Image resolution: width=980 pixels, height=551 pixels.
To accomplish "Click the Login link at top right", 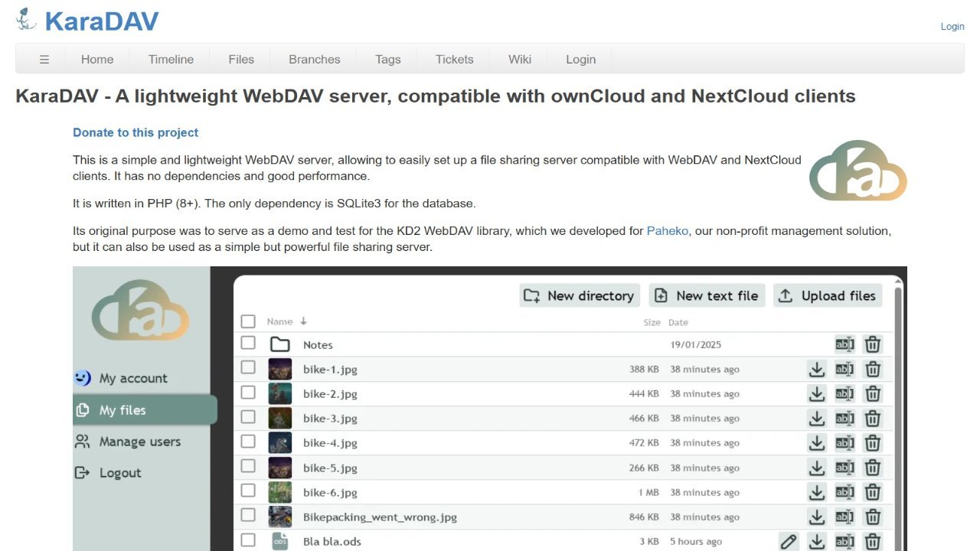I will point(952,26).
